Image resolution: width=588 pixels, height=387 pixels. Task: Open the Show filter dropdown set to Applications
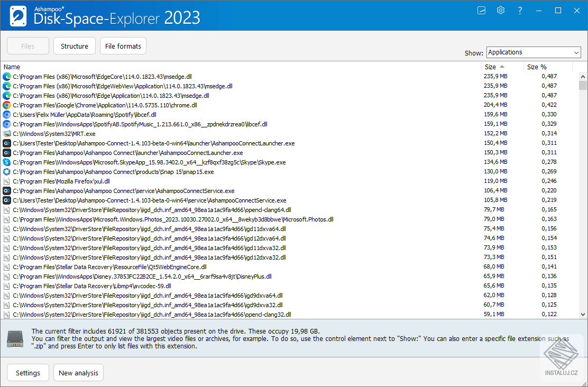coord(534,52)
